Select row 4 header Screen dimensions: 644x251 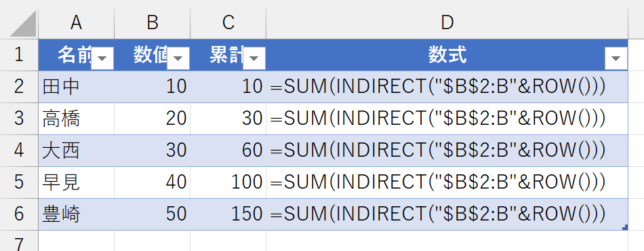[x=19, y=151]
